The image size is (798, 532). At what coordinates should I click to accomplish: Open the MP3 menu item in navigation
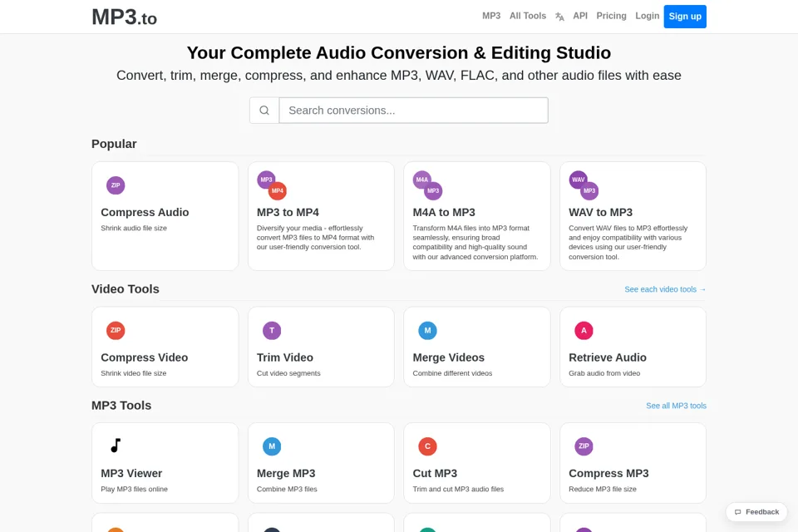[x=491, y=17]
